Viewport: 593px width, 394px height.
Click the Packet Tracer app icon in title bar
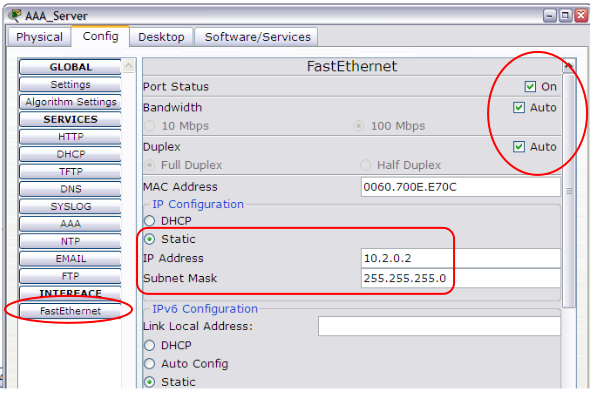pos(15,16)
